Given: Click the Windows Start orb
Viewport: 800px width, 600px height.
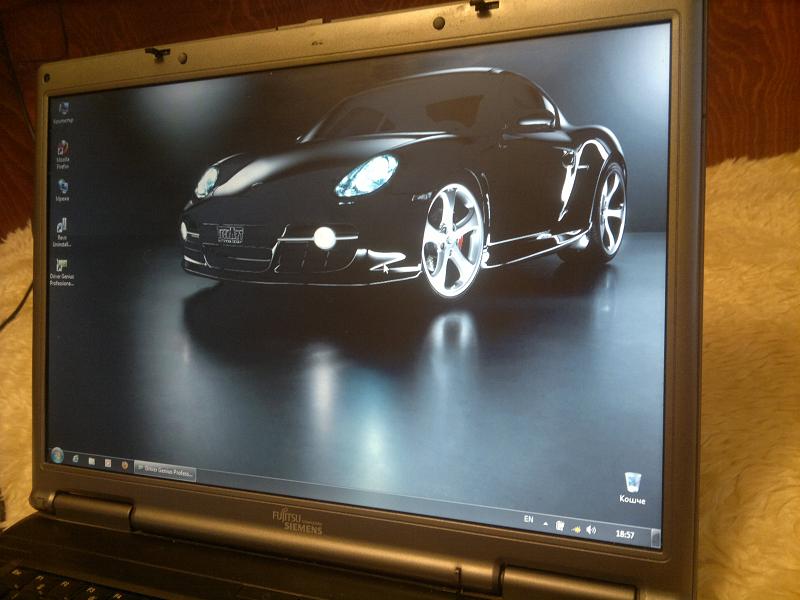Looking at the screenshot, I should (57, 455).
